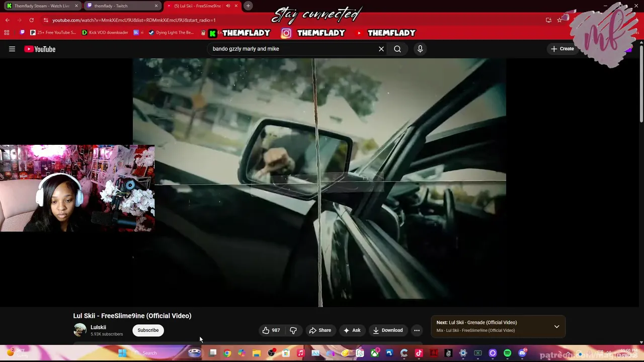Open the bookmarks apps grid icon

[x=7, y=33]
